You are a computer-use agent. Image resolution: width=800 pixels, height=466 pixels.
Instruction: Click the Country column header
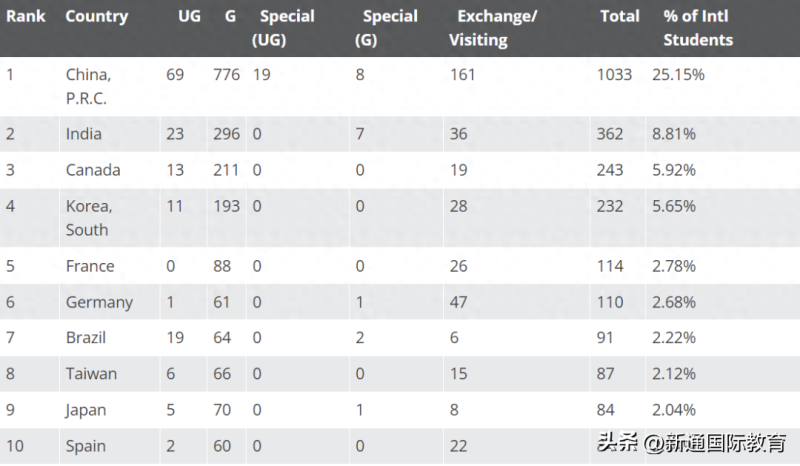pyautogui.click(x=96, y=17)
